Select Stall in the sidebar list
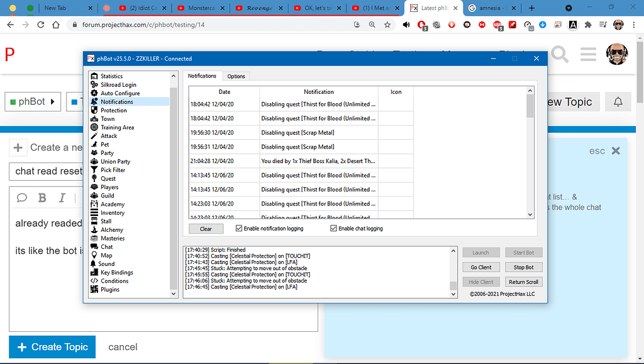 [106, 221]
